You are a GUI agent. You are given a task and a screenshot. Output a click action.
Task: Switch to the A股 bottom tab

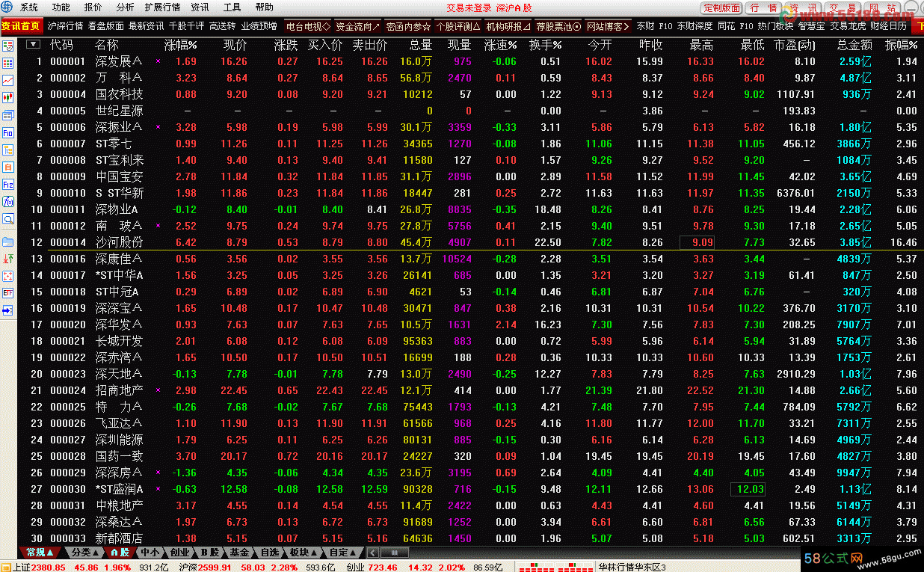pyautogui.click(x=120, y=553)
